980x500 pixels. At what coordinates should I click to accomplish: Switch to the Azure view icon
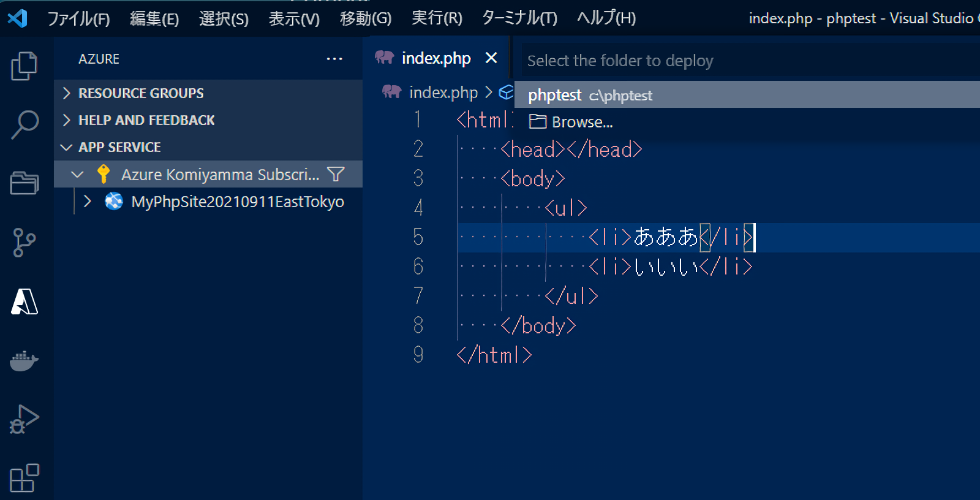[24, 301]
